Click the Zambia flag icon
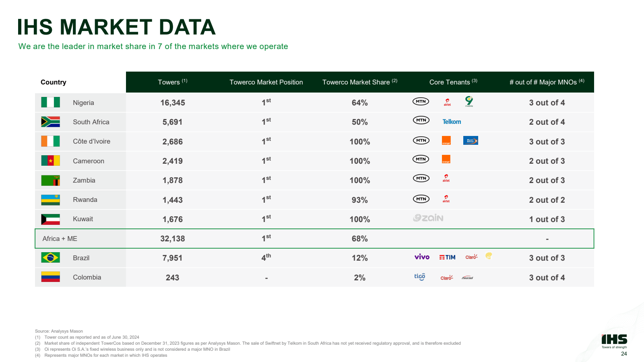This screenshot has height=362, width=644. [50, 180]
